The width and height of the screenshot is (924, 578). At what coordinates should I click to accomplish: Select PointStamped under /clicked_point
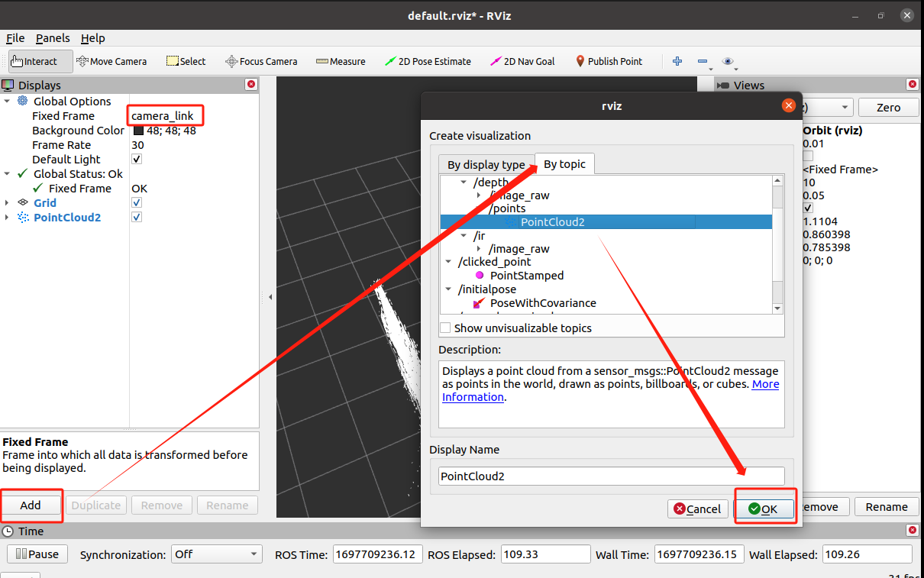tap(527, 276)
